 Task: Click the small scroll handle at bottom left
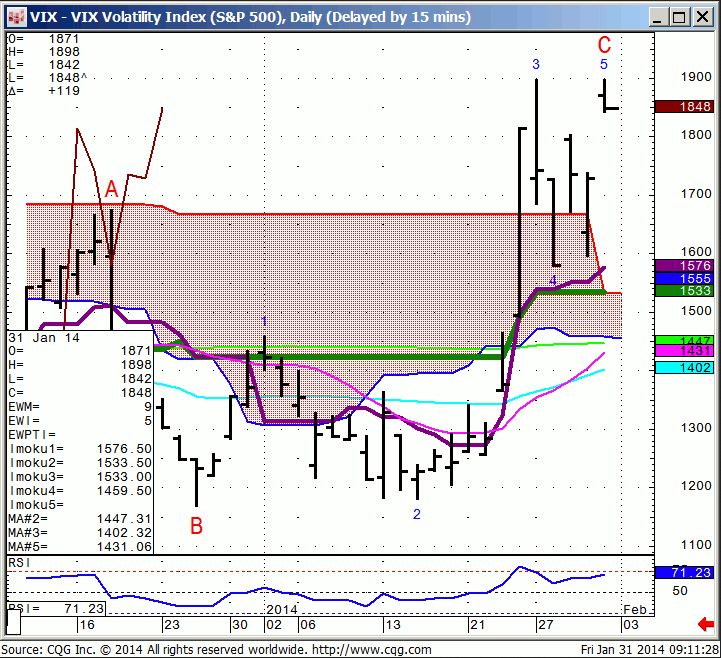(x=14, y=622)
